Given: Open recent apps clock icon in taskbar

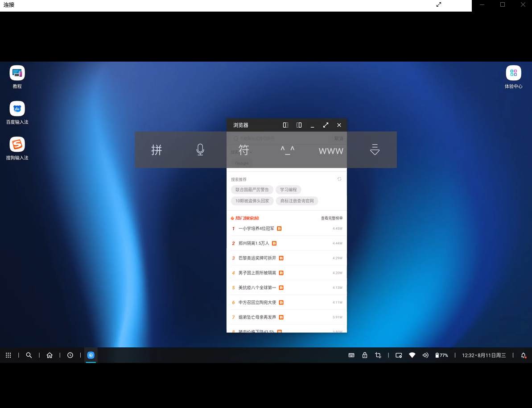Looking at the screenshot, I should tap(70, 355).
